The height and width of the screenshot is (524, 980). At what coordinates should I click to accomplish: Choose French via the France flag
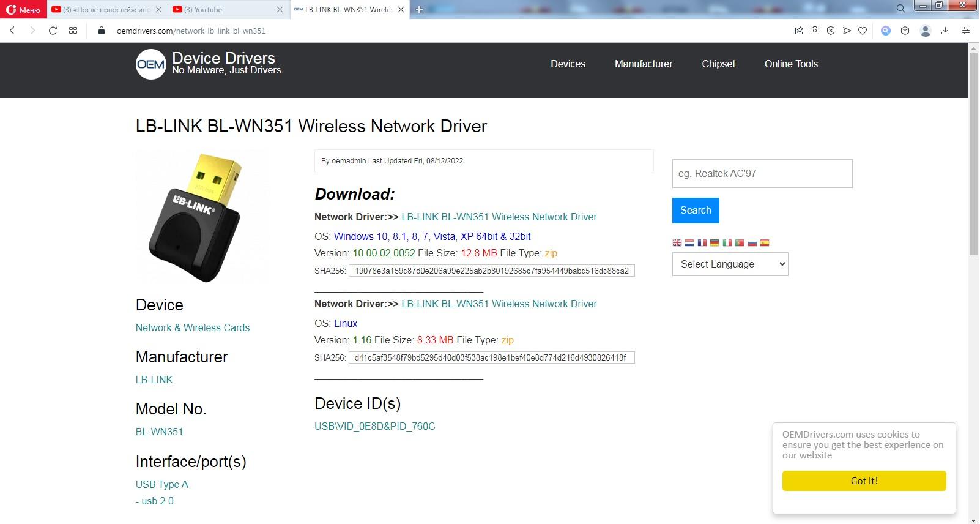click(702, 242)
